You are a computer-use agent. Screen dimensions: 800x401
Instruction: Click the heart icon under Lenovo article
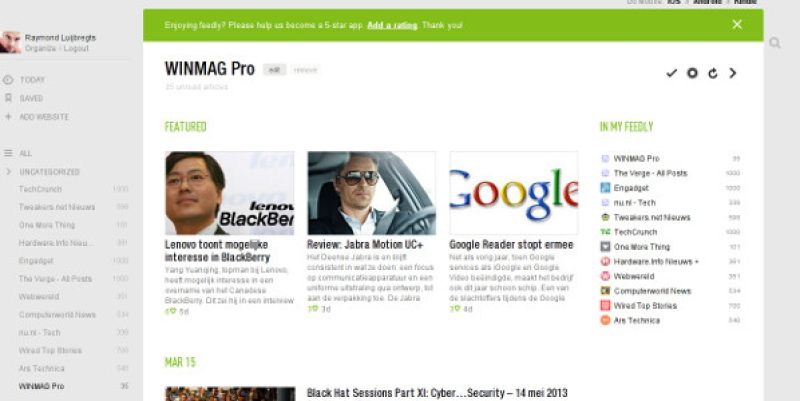pos(171,310)
